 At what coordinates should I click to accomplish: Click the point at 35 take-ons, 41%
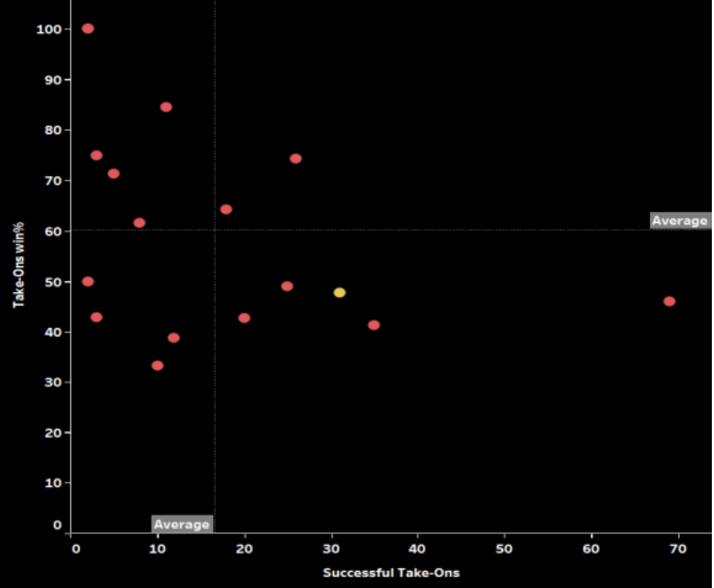(374, 325)
